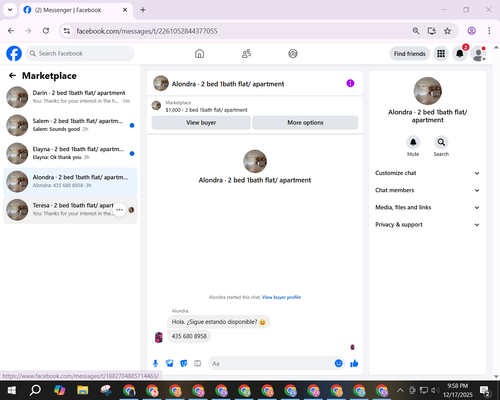Open options menu on Teresa conversation
This screenshot has width=500, height=400.
120,210
